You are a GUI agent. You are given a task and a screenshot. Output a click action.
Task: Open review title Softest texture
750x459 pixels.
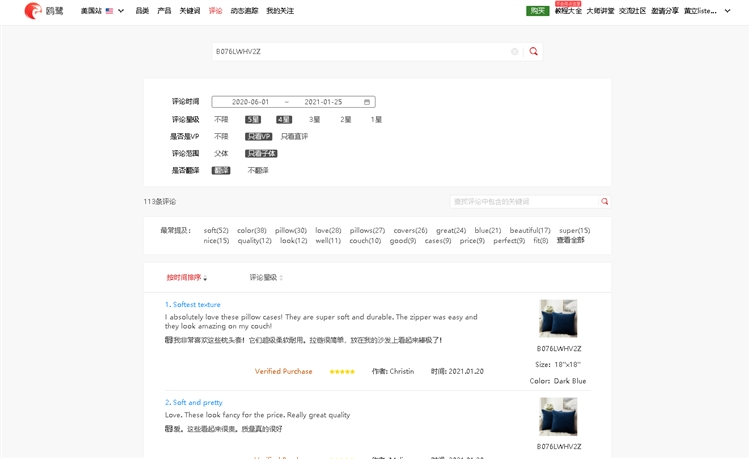pyautogui.click(x=193, y=305)
